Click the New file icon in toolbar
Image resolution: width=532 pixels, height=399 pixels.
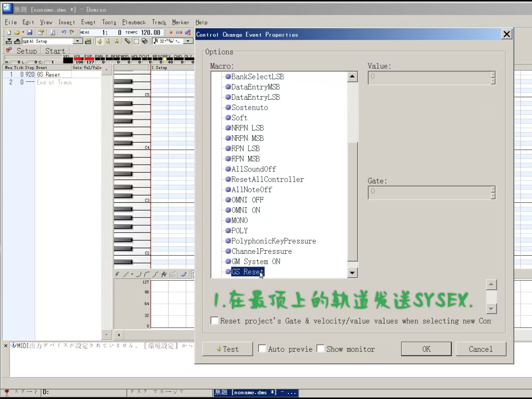click(8, 33)
